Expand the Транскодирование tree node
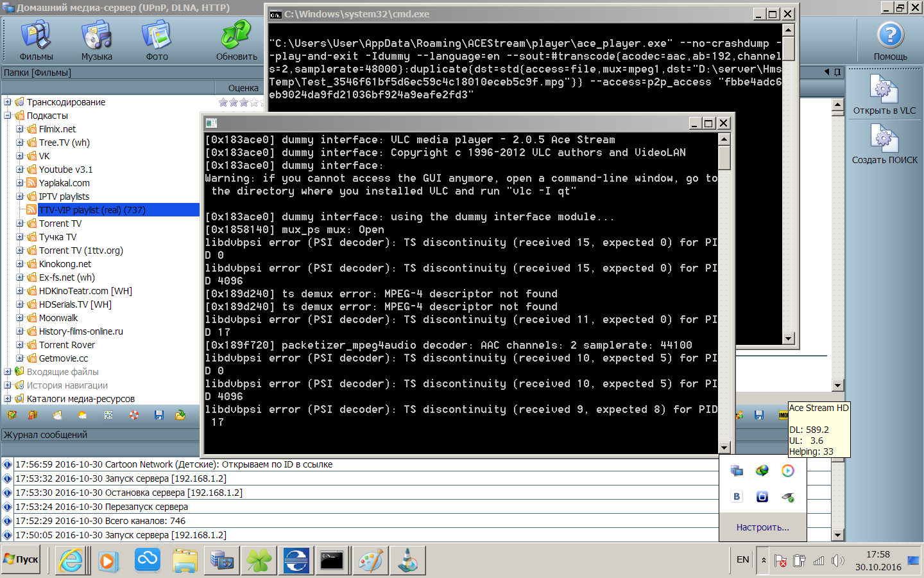 (x=8, y=102)
